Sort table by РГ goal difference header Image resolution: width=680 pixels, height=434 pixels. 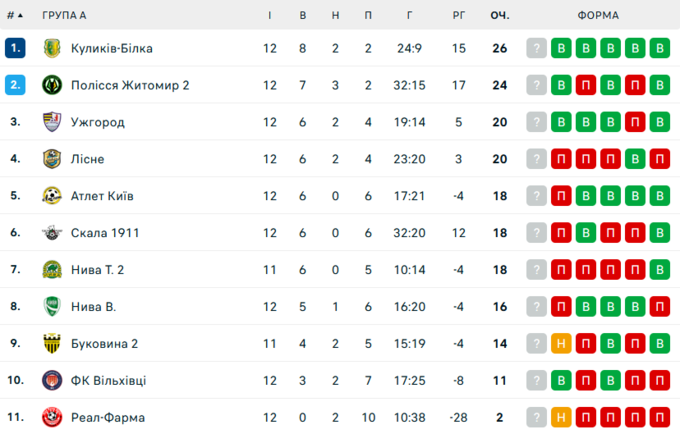pyautogui.click(x=459, y=15)
